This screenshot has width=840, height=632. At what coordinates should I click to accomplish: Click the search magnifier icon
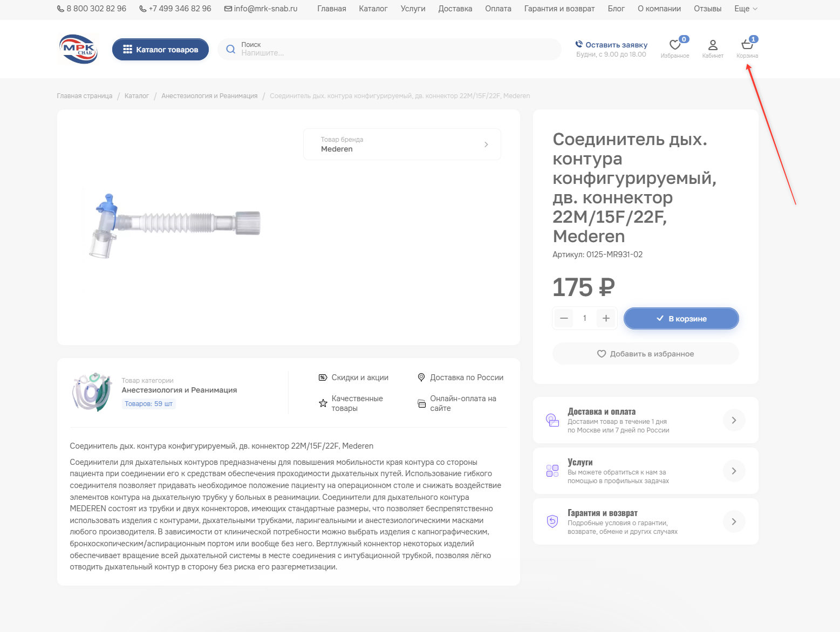pyautogui.click(x=231, y=49)
